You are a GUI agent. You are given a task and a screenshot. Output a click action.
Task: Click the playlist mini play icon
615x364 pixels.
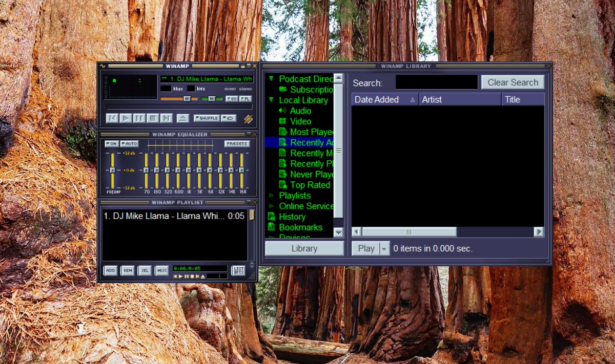coord(180,276)
